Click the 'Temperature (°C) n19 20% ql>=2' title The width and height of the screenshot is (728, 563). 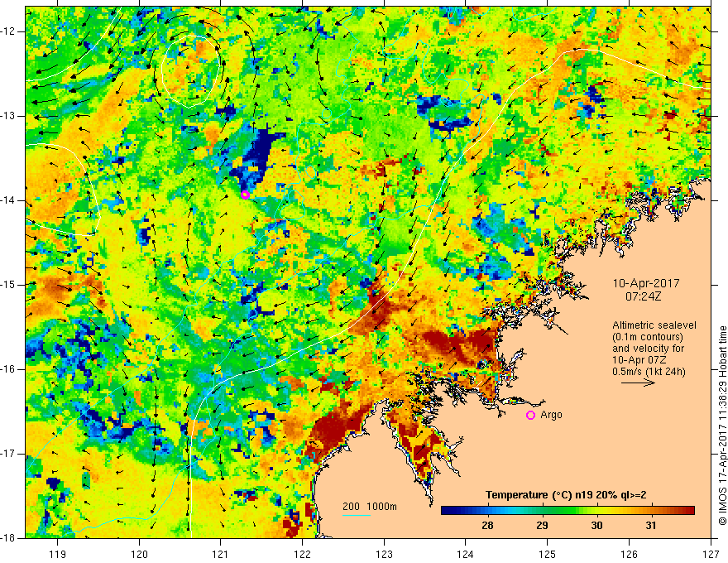point(566,495)
